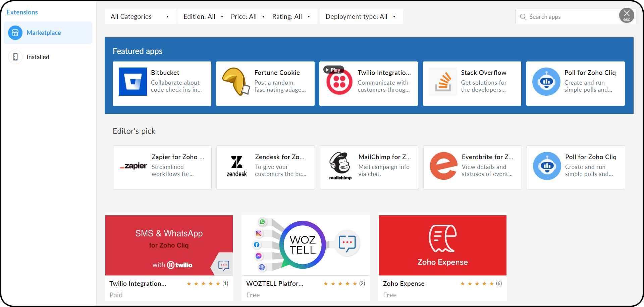
Task: Click the Bitbucket app icon
Action: tap(132, 82)
